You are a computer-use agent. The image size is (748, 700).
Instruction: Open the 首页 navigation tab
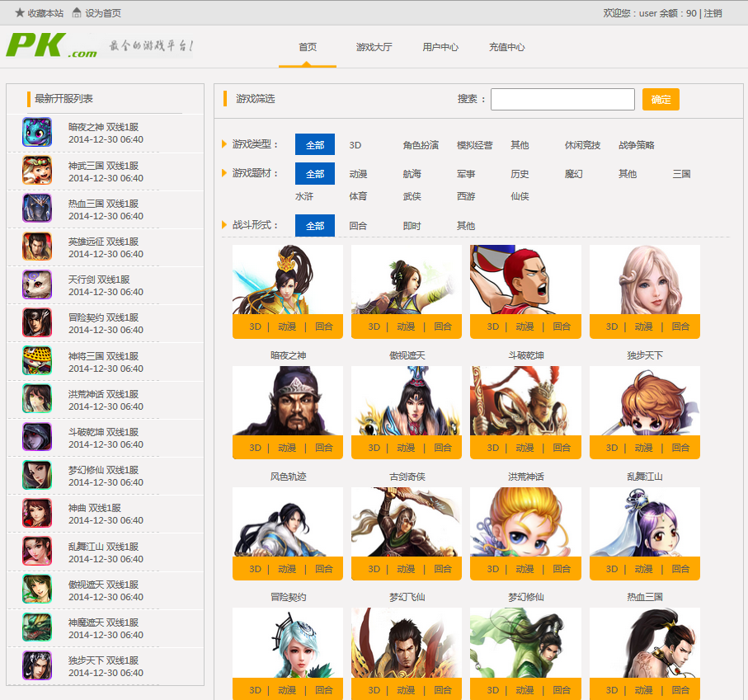click(308, 47)
